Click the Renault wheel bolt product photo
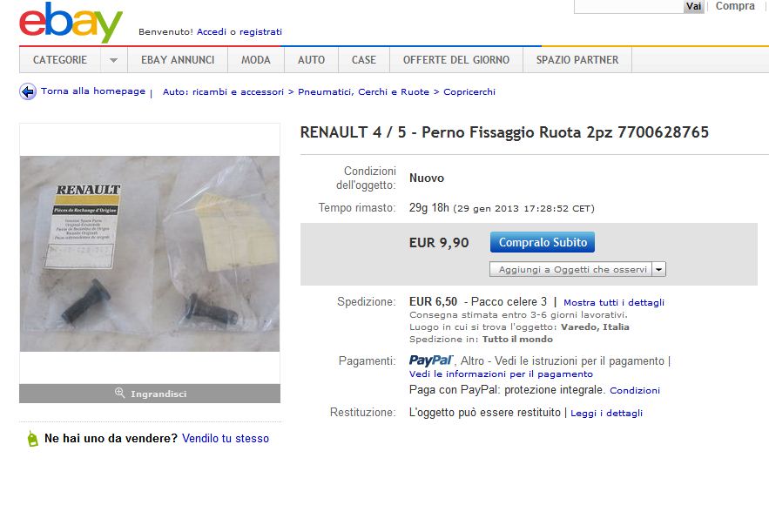The width and height of the screenshot is (769, 532). (150, 253)
